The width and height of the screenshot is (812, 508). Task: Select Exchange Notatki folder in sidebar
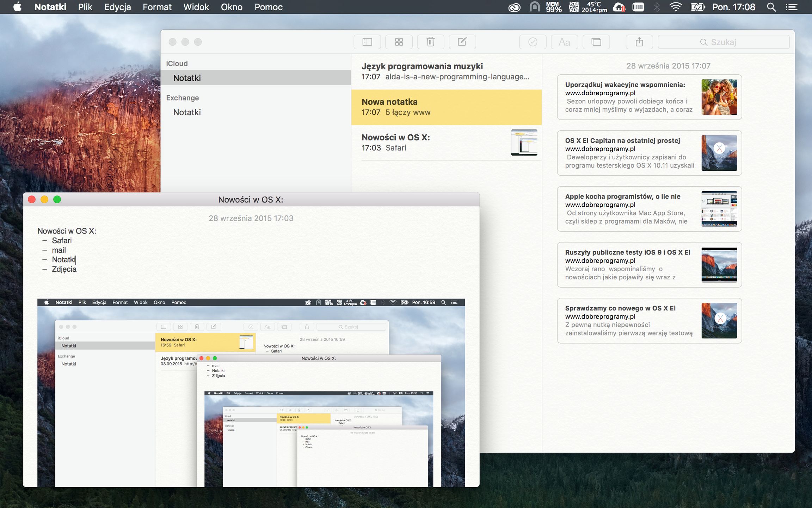coord(187,112)
